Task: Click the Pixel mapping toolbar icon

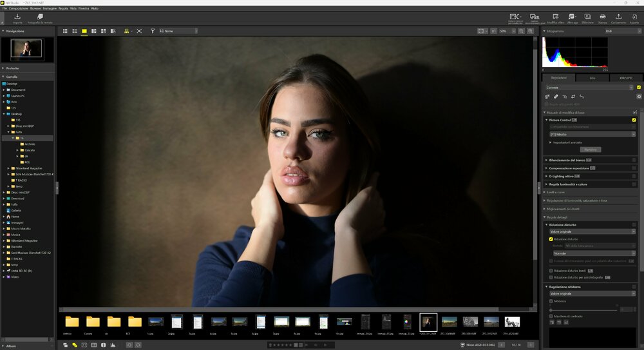Action: [x=535, y=17]
